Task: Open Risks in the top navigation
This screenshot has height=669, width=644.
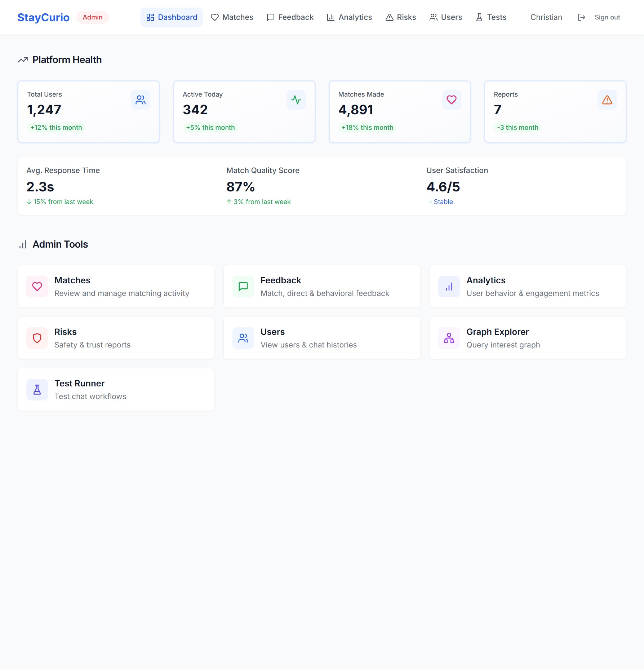Action: coord(401,17)
